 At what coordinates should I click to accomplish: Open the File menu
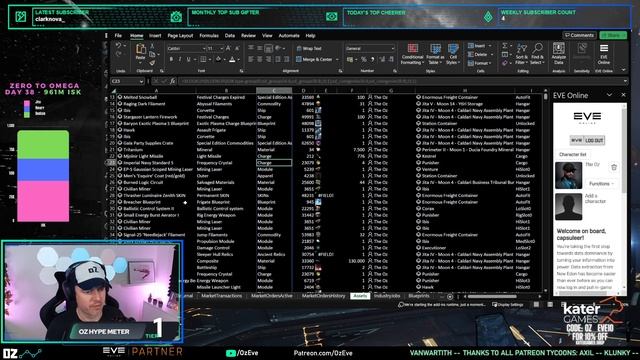(x=118, y=36)
